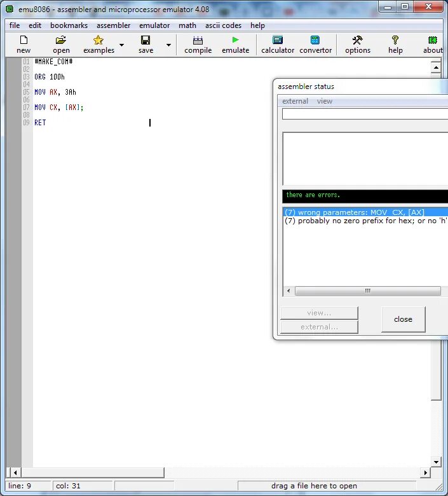Start emulation with the green emulate icon

pos(235,40)
